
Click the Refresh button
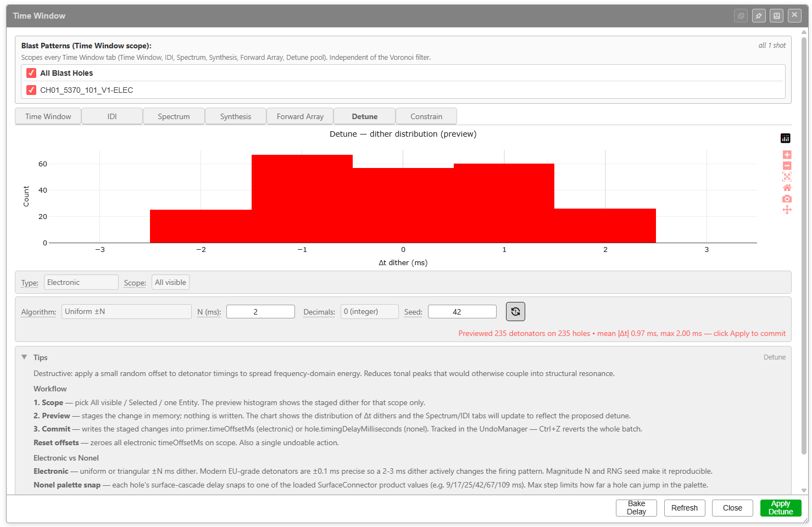pos(685,508)
